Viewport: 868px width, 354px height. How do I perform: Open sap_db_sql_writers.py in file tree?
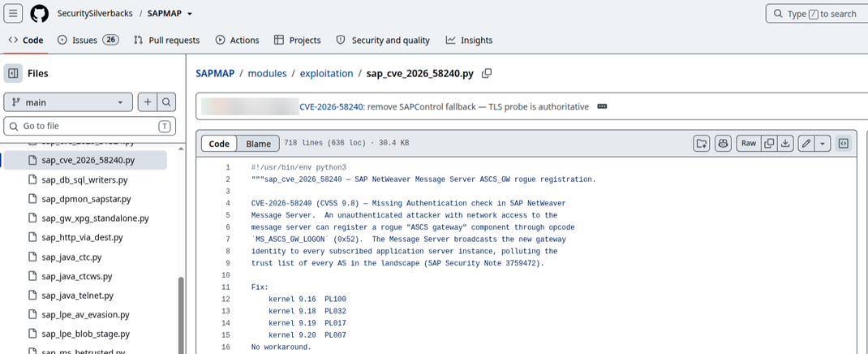(x=85, y=179)
